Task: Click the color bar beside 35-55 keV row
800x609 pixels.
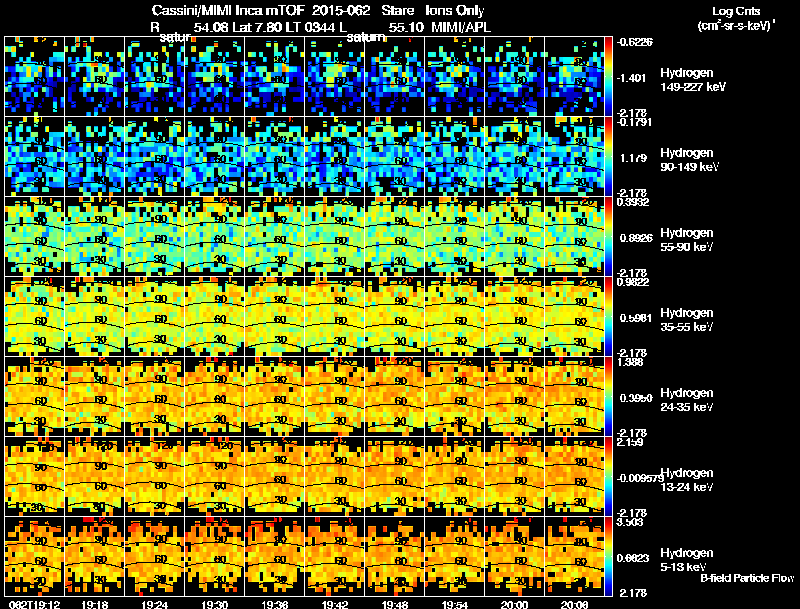Action: 608,317
